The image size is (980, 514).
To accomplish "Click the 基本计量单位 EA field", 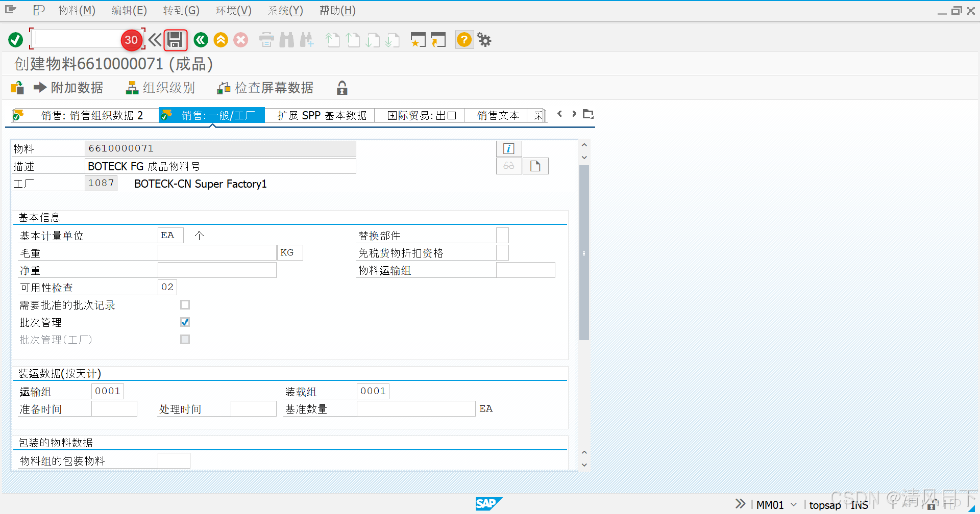I will (x=170, y=235).
